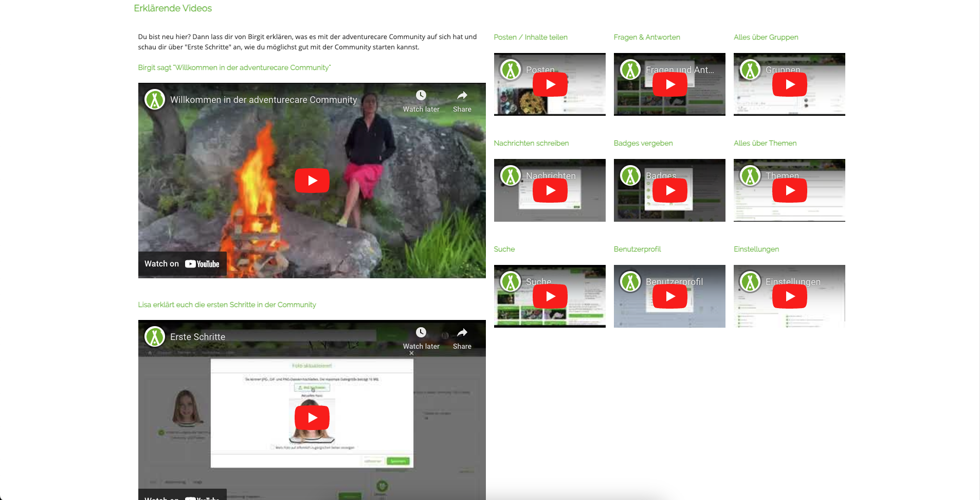Image resolution: width=980 pixels, height=500 pixels.
Task: Start the Gruppen video
Action: tap(789, 84)
